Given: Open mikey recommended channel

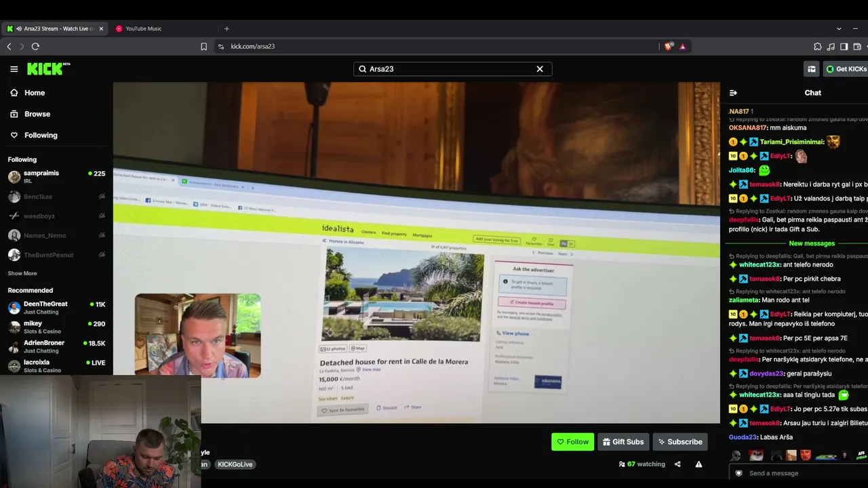Looking at the screenshot, I should (56, 327).
